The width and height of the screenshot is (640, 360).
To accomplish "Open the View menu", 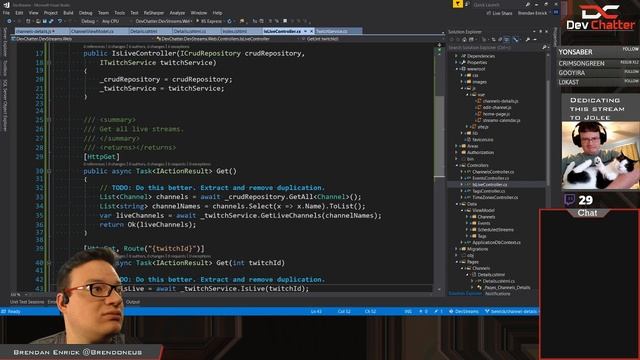I will [33, 13].
